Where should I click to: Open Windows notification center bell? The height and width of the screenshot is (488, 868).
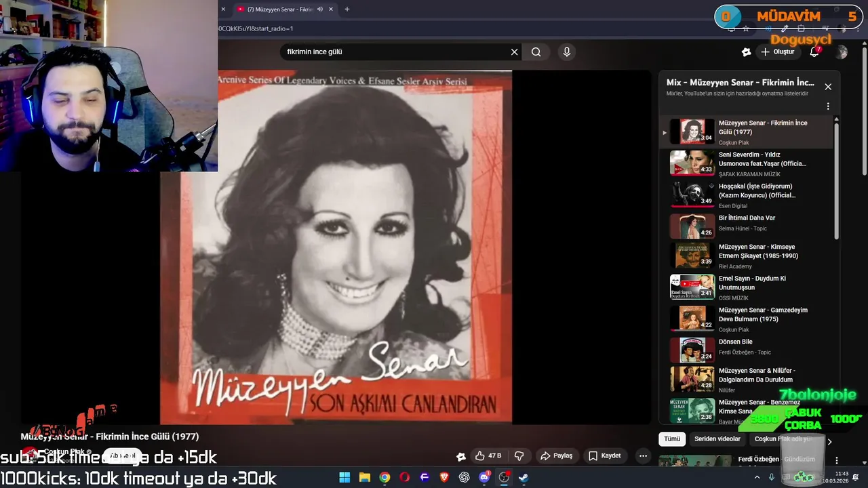[x=856, y=477]
